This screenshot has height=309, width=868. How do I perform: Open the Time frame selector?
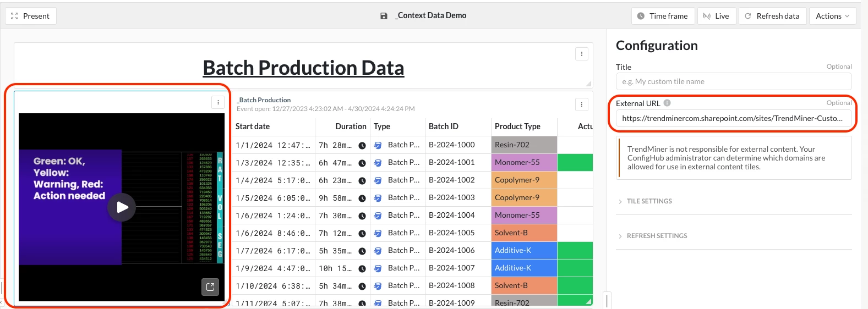663,16
